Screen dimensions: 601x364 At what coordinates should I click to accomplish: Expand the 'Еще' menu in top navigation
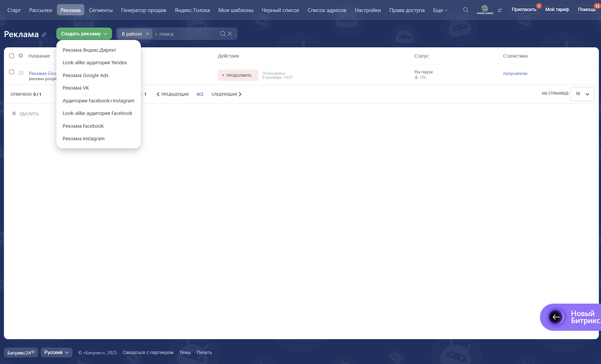[440, 10]
